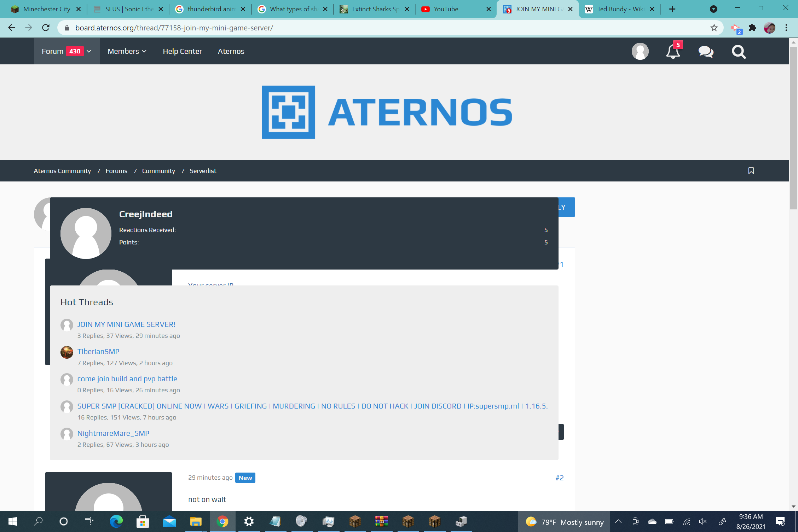Open WinRAR from the taskbar

pos(382,521)
